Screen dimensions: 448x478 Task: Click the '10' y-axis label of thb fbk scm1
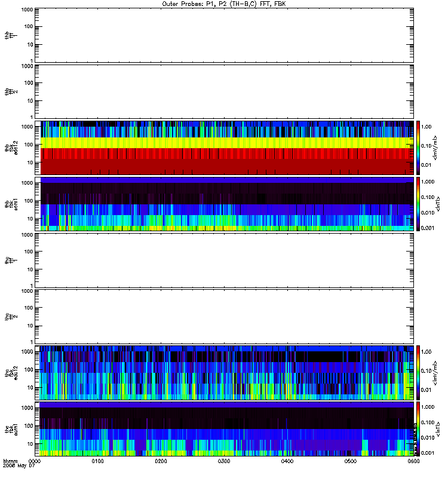(x=30, y=219)
